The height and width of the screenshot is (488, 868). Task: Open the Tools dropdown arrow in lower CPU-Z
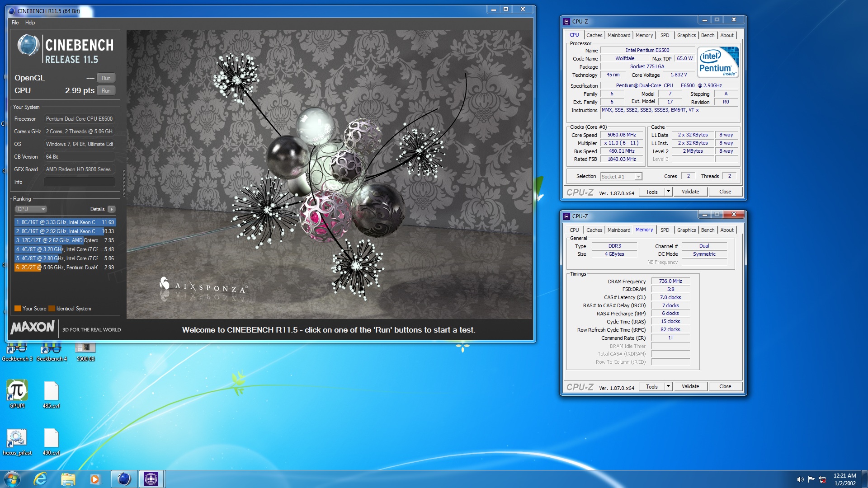[668, 386]
